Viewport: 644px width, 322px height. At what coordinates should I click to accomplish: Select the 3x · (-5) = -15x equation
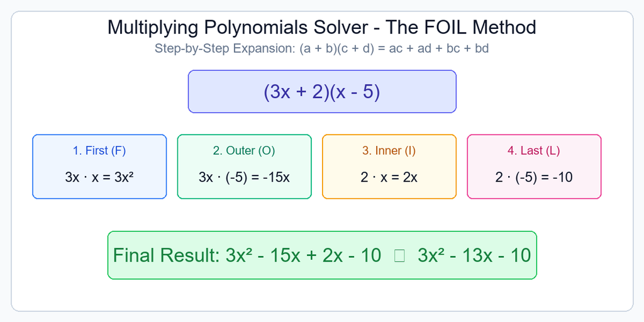245,177
